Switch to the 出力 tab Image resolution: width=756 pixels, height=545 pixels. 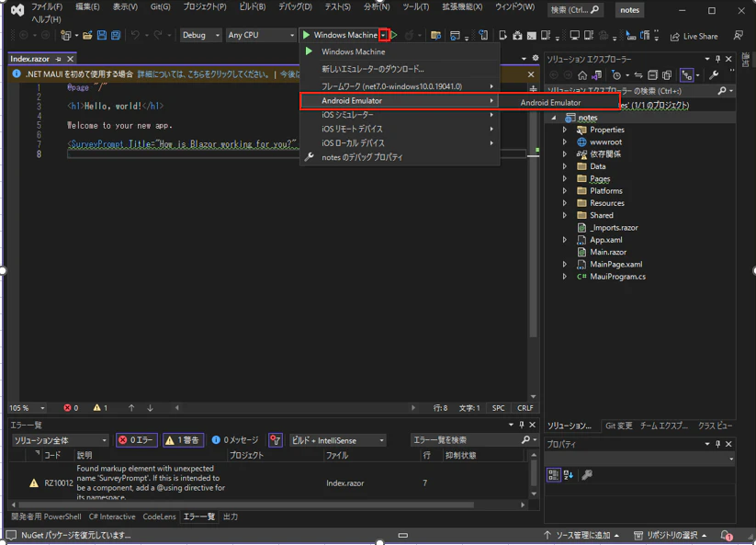(231, 517)
